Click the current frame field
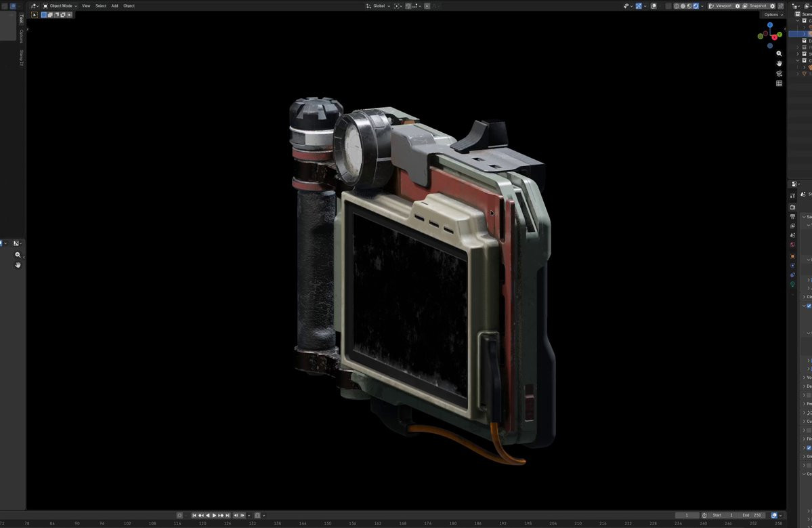The height and width of the screenshot is (528, 812). click(x=687, y=515)
